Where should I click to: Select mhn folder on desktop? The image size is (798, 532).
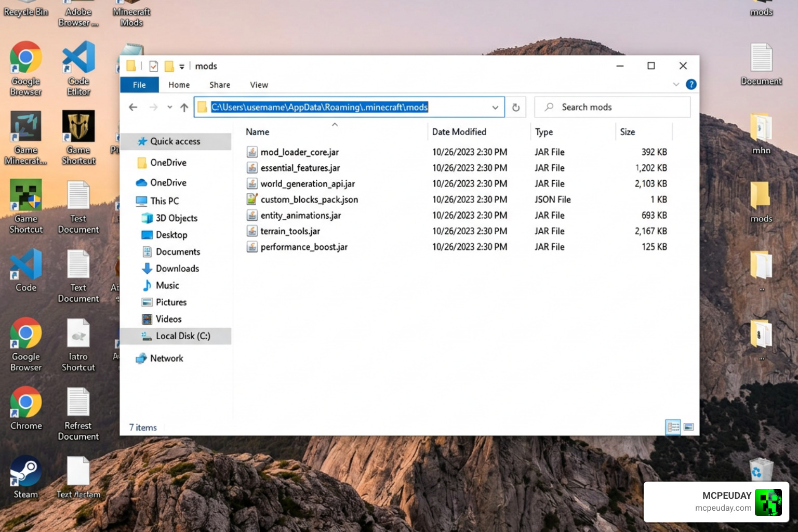pos(761,134)
